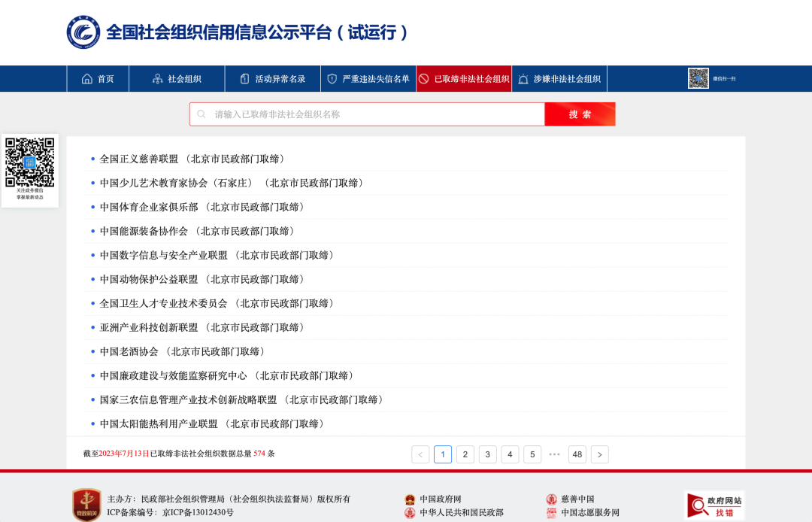Click the megaphone icon beside 涉嫌非法社会组织
This screenshot has width=812, height=522.
click(523, 78)
